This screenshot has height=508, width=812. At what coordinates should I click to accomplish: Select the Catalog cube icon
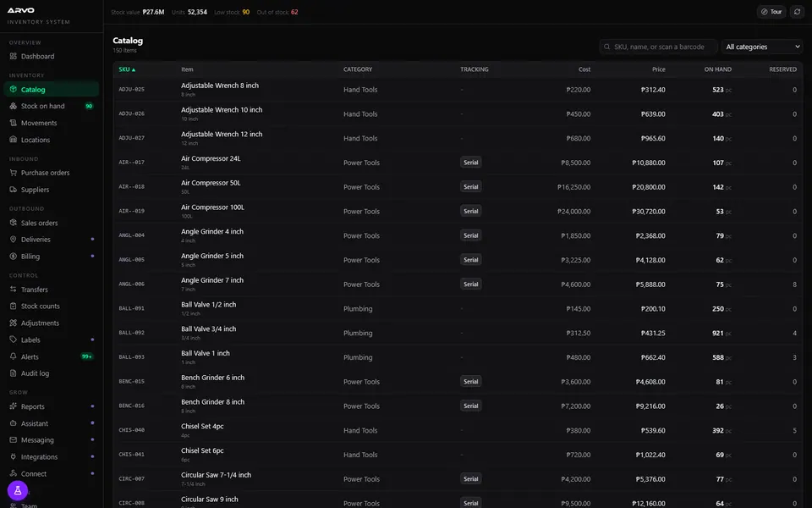(14, 89)
